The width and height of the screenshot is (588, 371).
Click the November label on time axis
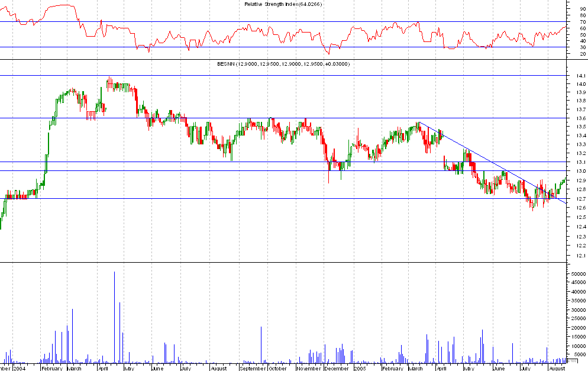(x=309, y=369)
